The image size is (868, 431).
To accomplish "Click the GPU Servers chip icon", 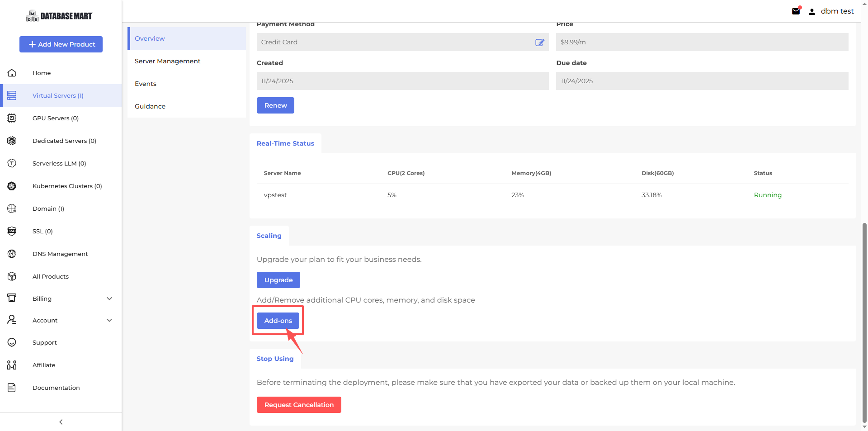I will click(x=12, y=118).
